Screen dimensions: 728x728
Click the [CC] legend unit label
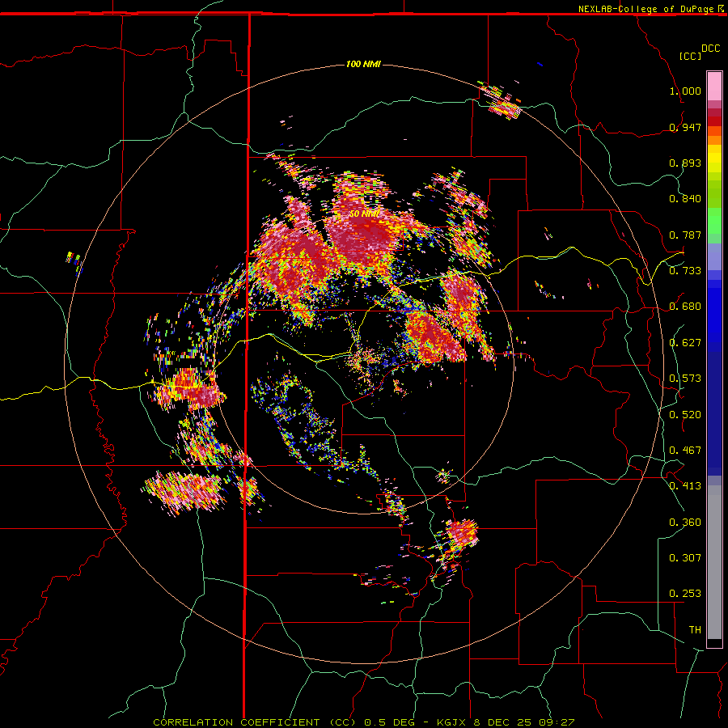(x=691, y=56)
